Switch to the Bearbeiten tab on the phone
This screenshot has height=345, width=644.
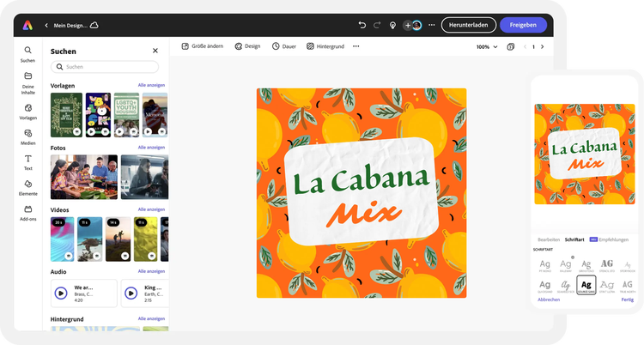[549, 239]
